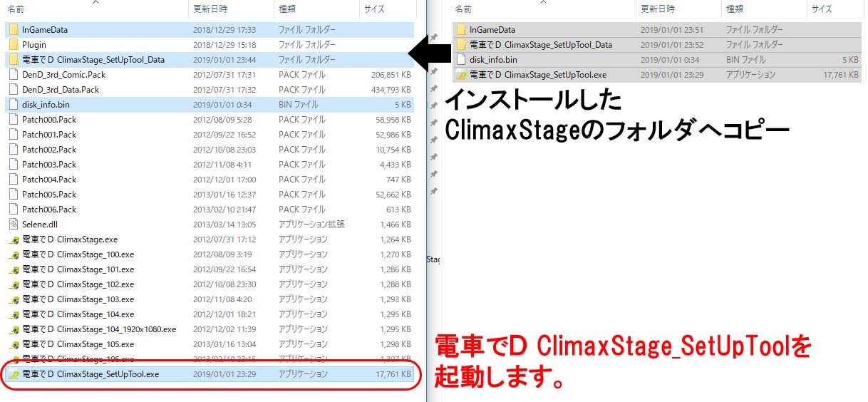Click BIN ファイル type in right window
Viewport: 868px width, 402px height.
[x=746, y=60]
